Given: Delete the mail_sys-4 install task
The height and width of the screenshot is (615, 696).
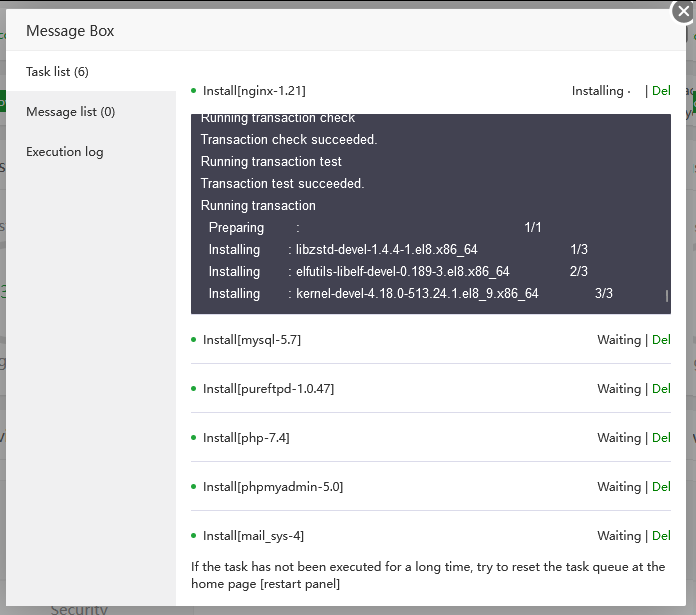Looking at the screenshot, I should 661,536.
